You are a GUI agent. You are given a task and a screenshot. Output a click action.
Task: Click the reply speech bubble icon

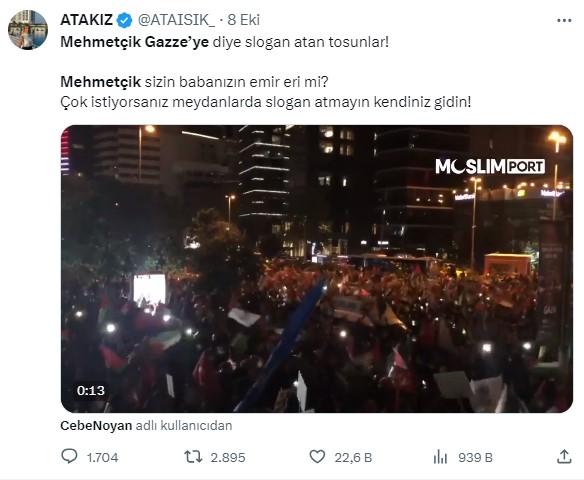click(69, 456)
